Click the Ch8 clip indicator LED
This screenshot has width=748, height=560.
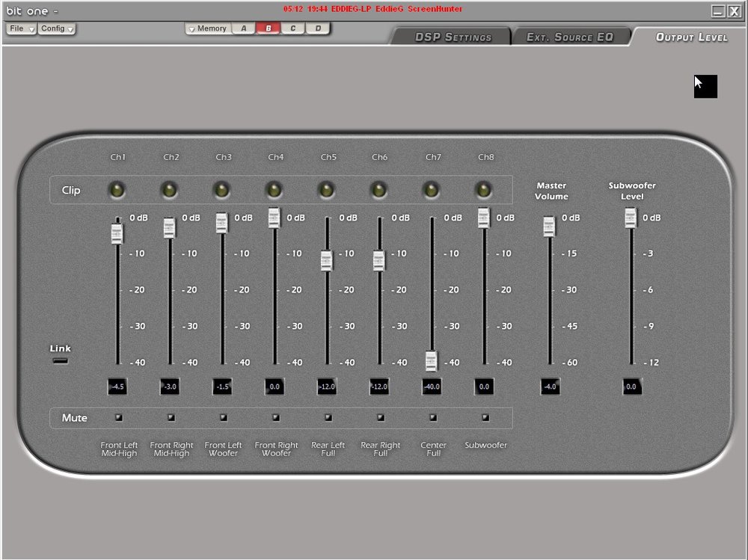point(484,191)
